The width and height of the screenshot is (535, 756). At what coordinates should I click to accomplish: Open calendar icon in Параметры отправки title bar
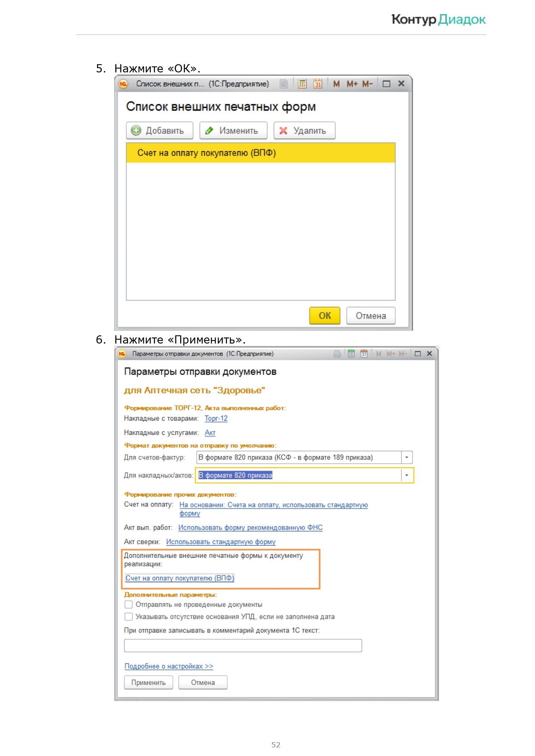tap(364, 354)
